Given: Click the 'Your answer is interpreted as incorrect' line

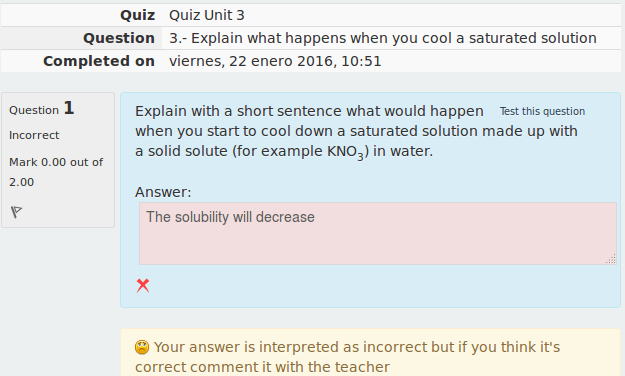Looking at the screenshot, I should click(x=357, y=347).
